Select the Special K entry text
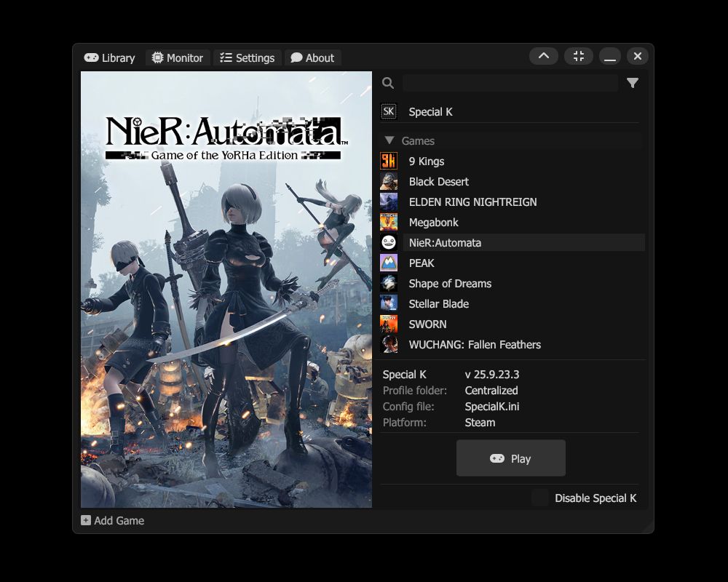Screen dimensions: 728x582 430,112
